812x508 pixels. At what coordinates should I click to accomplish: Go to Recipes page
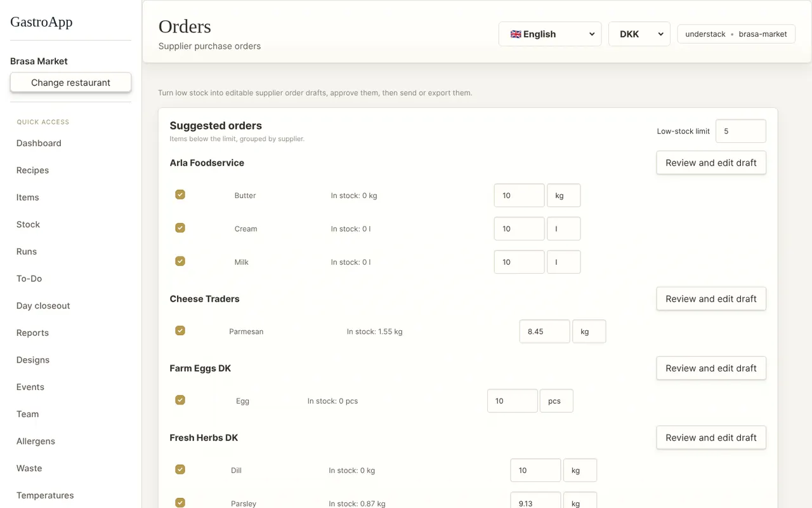coord(32,170)
